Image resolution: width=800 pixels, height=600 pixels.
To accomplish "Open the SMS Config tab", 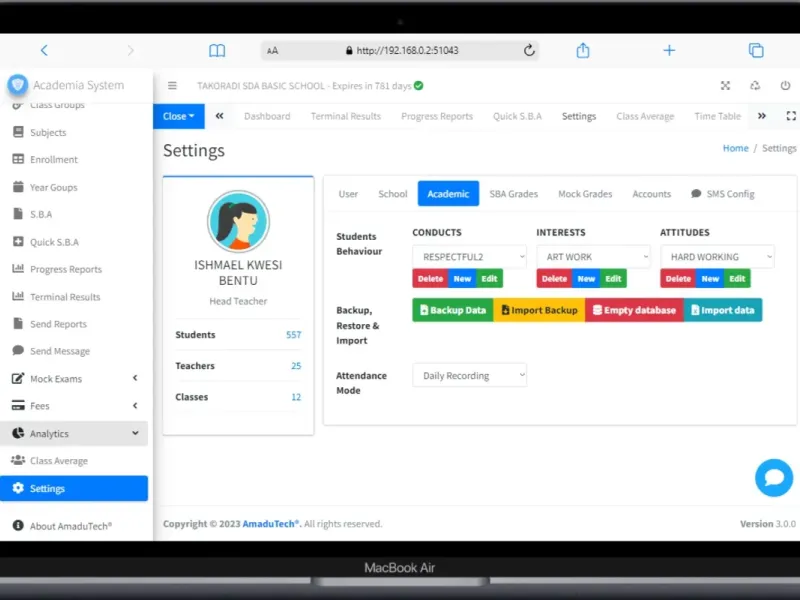I will (723, 194).
